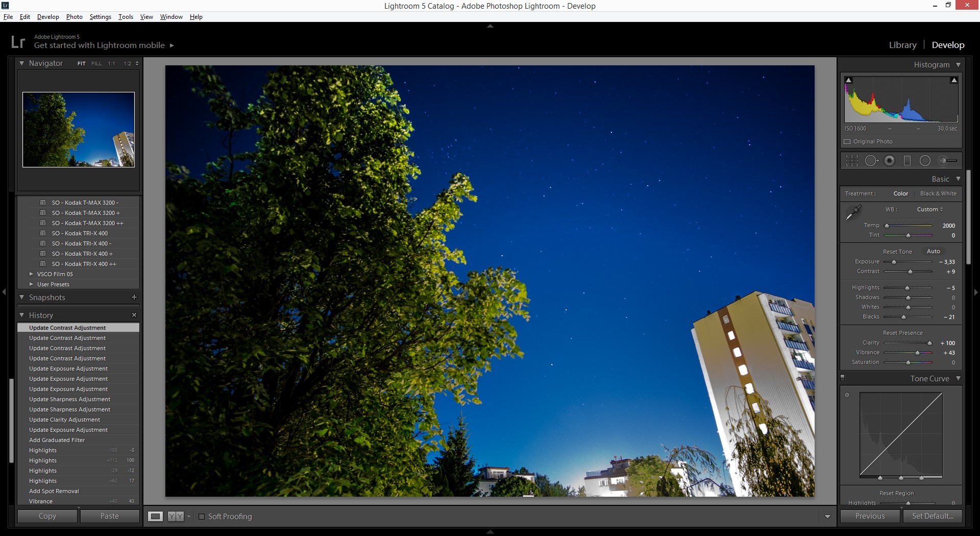This screenshot has height=536, width=980.
Task: Click the Temp slider handle
Action: click(x=887, y=226)
